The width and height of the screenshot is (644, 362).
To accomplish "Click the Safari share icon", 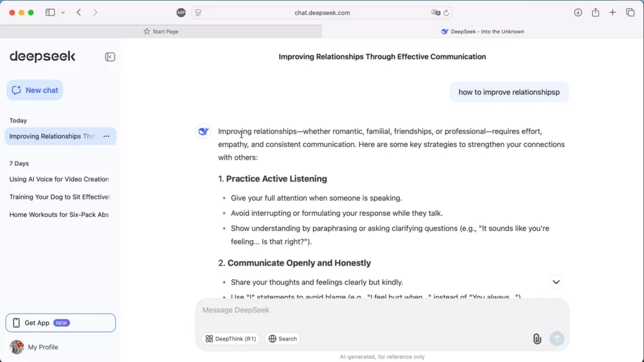I will coord(595,13).
